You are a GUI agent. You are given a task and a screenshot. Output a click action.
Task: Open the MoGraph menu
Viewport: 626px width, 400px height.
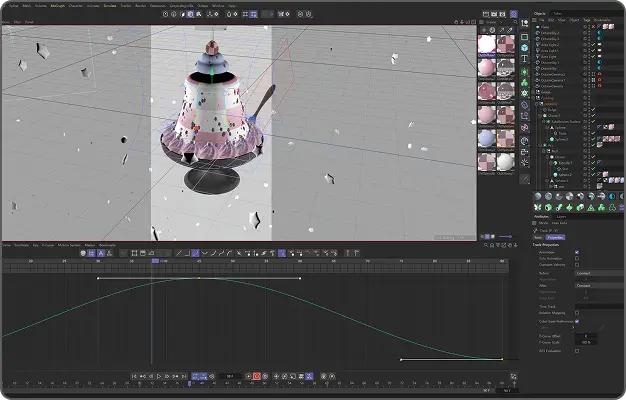coord(57,6)
